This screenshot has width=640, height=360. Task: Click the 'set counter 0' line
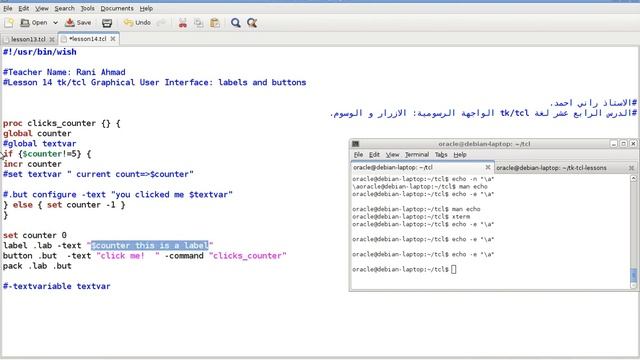tap(35, 236)
